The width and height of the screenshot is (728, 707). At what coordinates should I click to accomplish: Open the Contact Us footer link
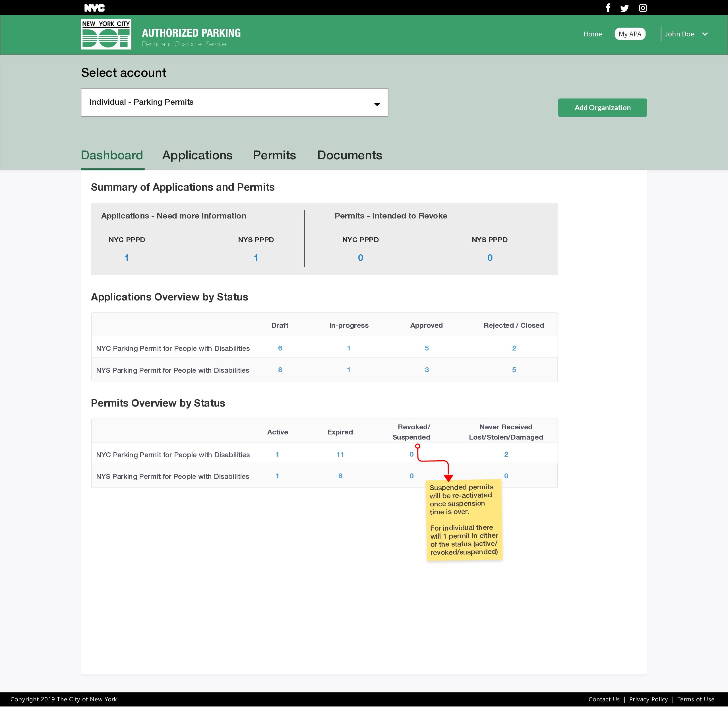(603, 699)
